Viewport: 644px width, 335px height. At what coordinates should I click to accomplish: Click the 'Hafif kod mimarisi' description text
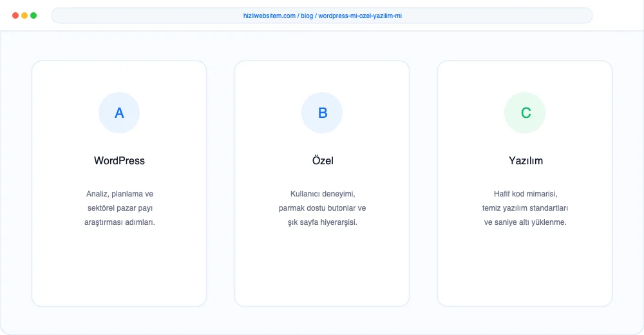[x=526, y=194]
